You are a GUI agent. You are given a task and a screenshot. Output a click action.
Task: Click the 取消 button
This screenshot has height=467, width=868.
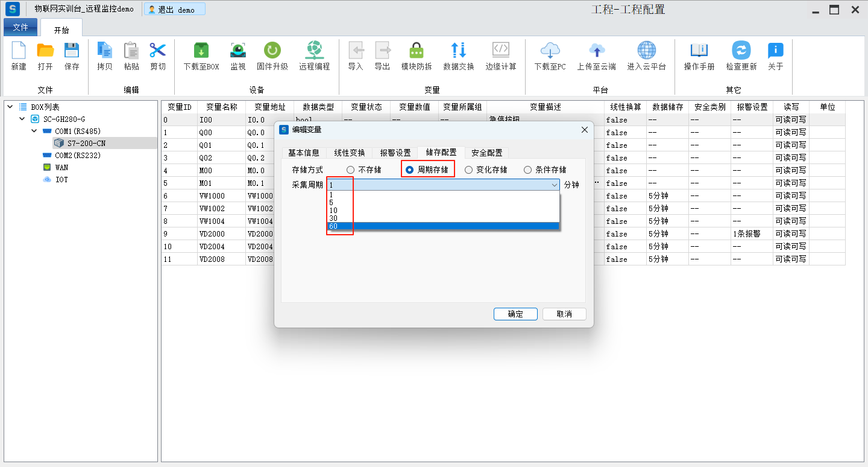(x=564, y=314)
